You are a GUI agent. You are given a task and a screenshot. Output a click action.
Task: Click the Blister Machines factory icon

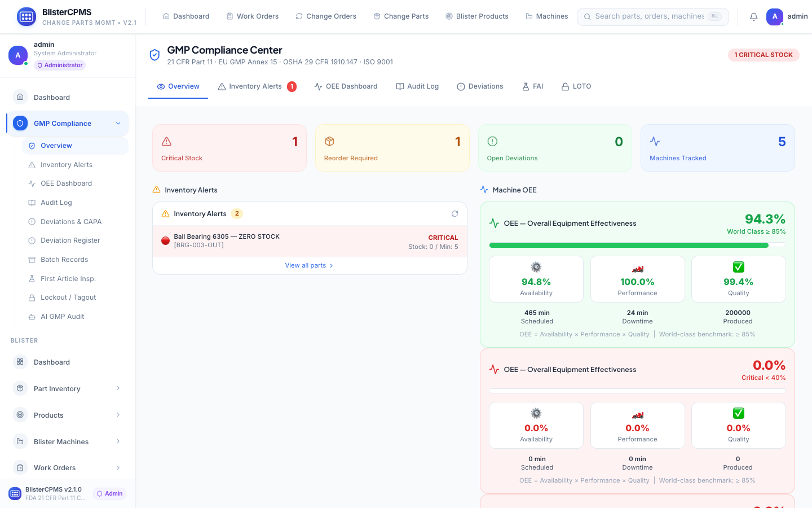pyautogui.click(x=20, y=441)
